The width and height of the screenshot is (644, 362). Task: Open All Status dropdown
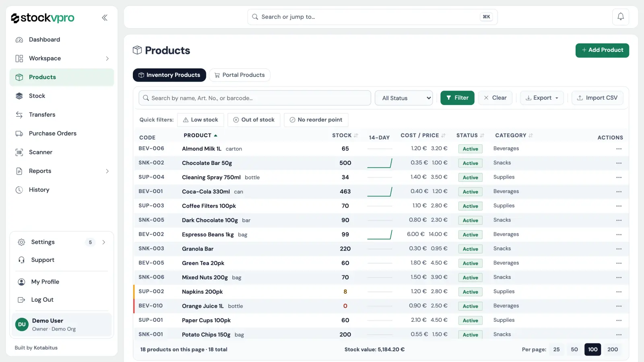[404, 98]
